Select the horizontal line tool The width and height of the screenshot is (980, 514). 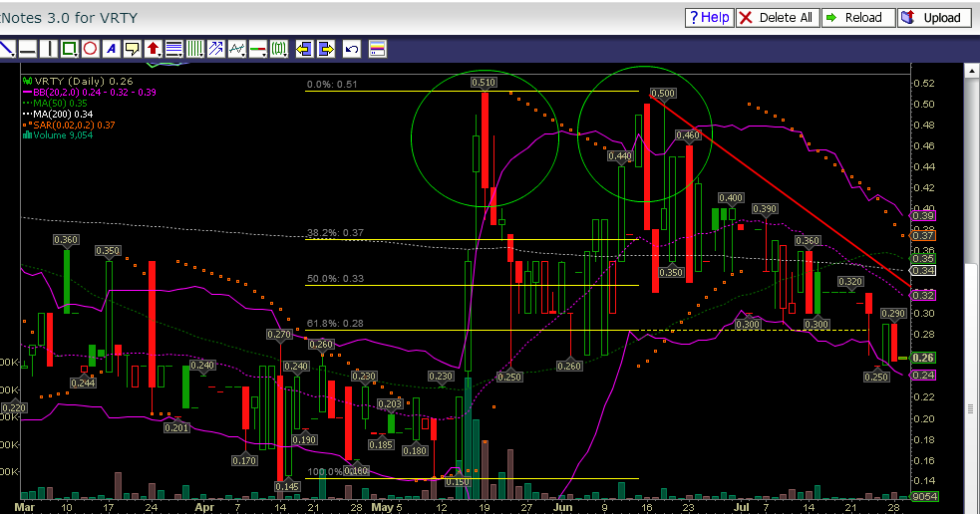click(x=28, y=49)
